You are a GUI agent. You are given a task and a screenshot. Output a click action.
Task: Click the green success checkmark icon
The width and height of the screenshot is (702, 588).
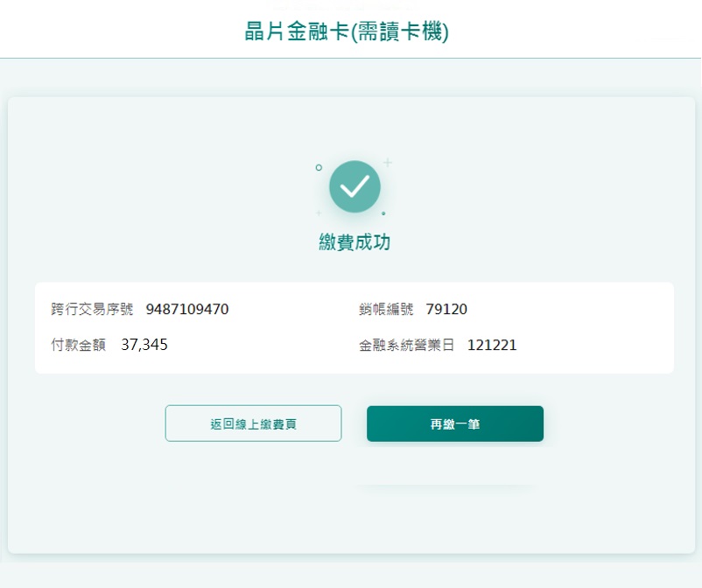(x=355, y=186)
